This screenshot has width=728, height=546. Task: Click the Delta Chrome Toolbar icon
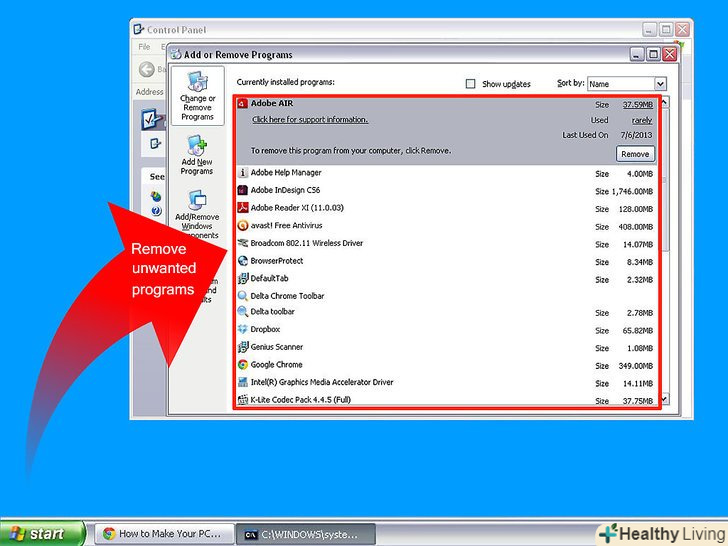point(242,296)
